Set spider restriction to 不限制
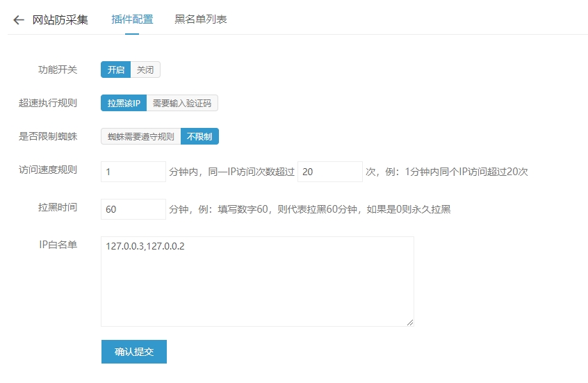The height and width of the screenshot is (383, 588). (x=199, y=136)
